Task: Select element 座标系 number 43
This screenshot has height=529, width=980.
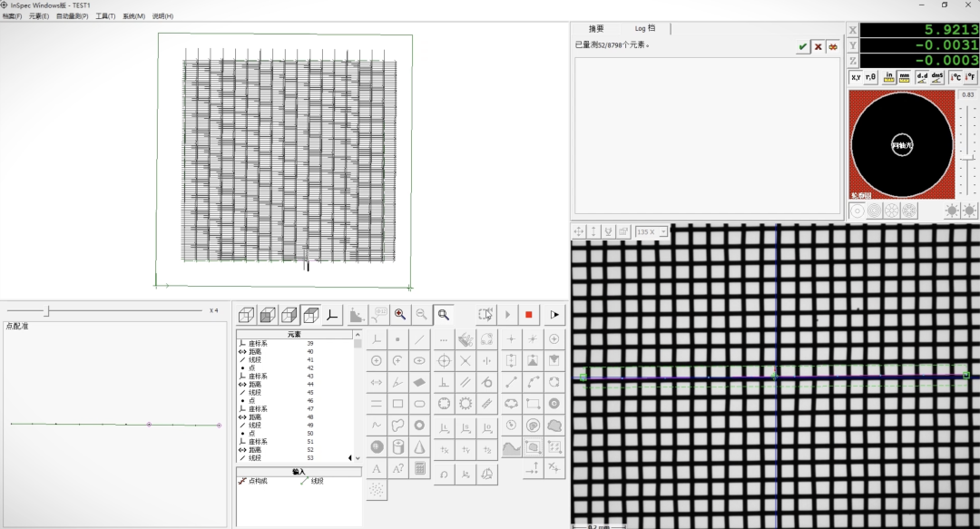Action: coord(295,377)
